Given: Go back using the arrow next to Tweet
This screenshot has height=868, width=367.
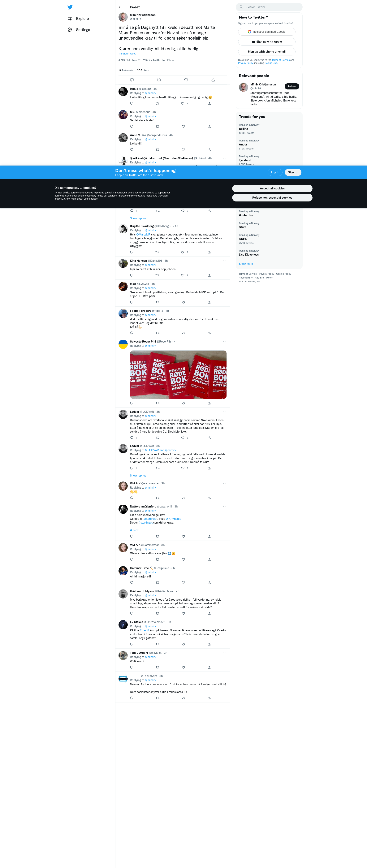Looking at the screenshot, I should 120,7.
